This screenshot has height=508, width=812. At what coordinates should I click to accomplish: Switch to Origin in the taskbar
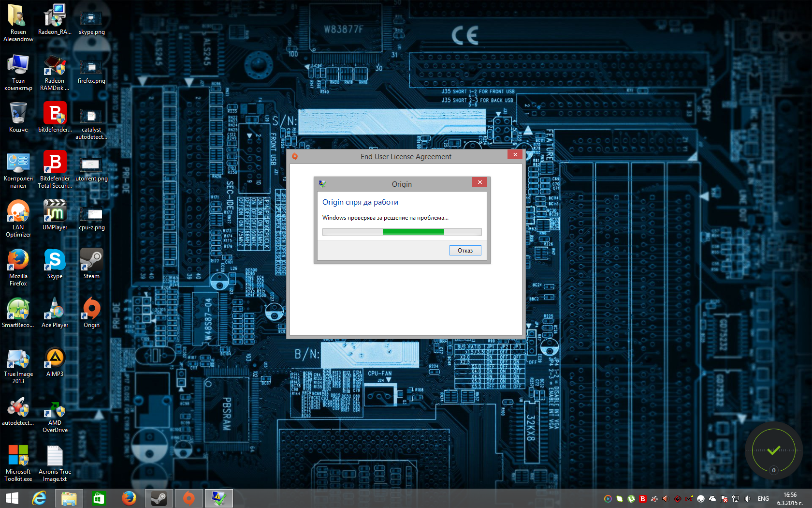point(188,498)
